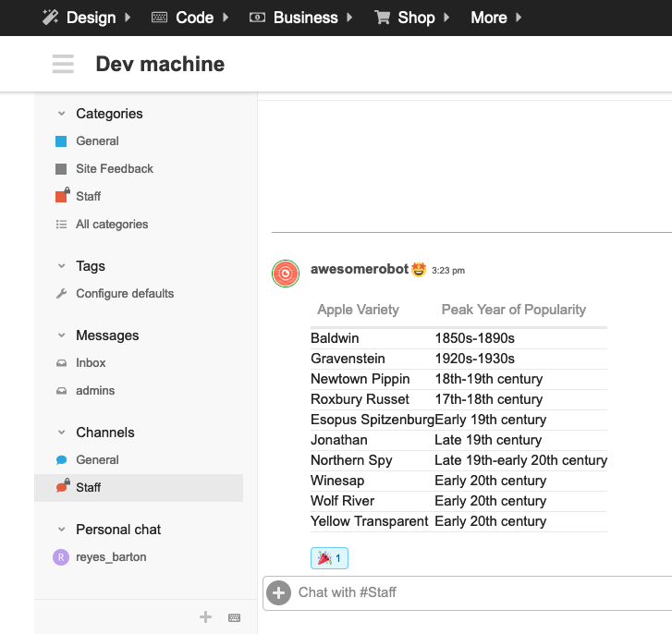Open the Inbox messages

pos(91,363)
